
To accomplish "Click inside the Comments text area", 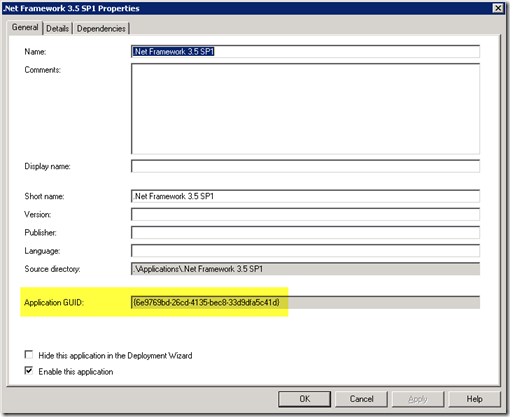I will tap(305, 109).
